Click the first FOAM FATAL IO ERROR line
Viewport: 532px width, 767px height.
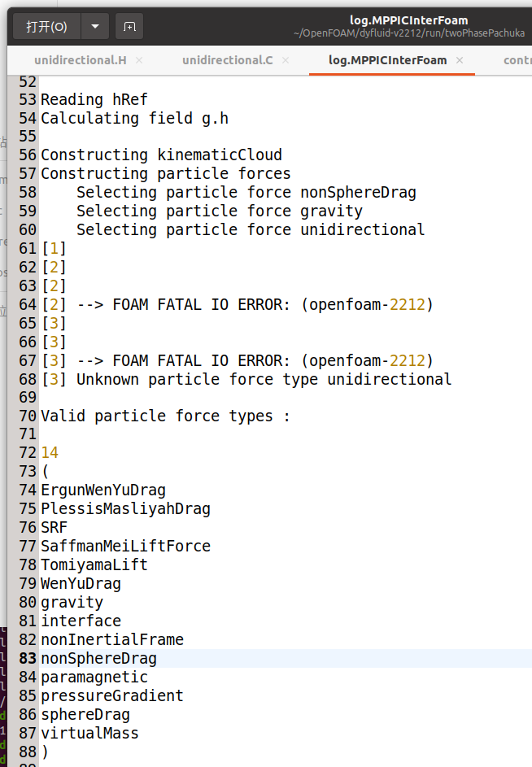[255, 305]
